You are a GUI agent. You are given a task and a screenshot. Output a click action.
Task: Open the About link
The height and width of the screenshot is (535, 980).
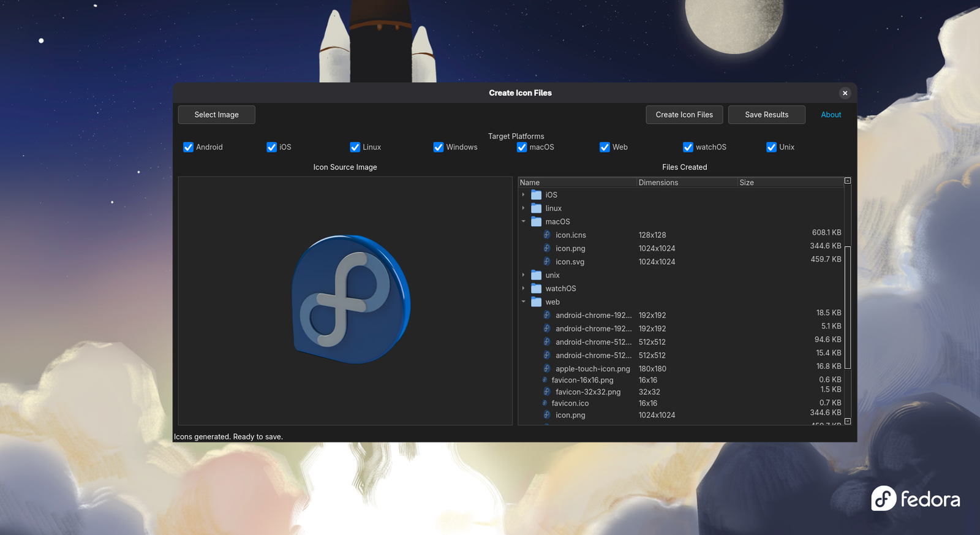[831, 115]
